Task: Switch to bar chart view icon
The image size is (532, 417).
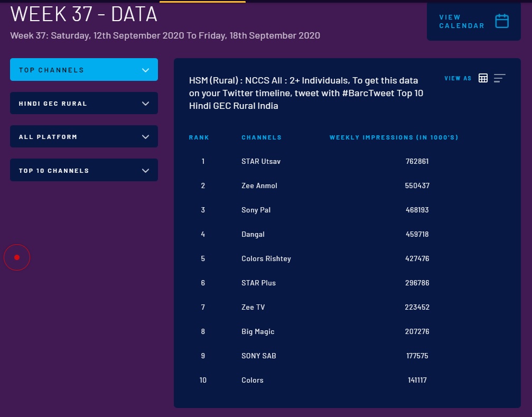Action: 499,78
